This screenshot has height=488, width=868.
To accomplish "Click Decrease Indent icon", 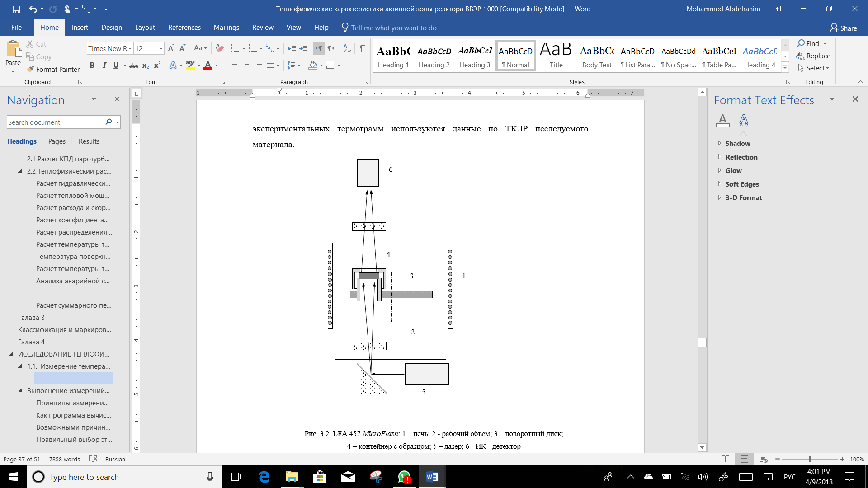I will point(292,48).
